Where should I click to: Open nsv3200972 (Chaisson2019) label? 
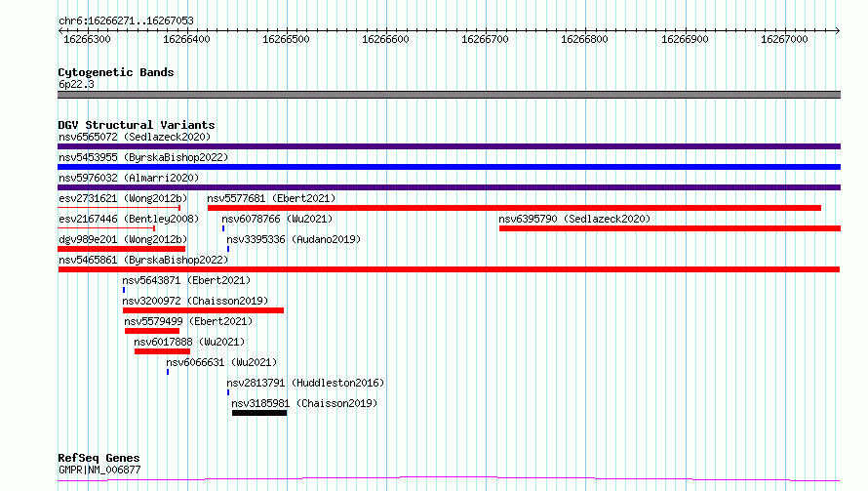coord(195,301)
